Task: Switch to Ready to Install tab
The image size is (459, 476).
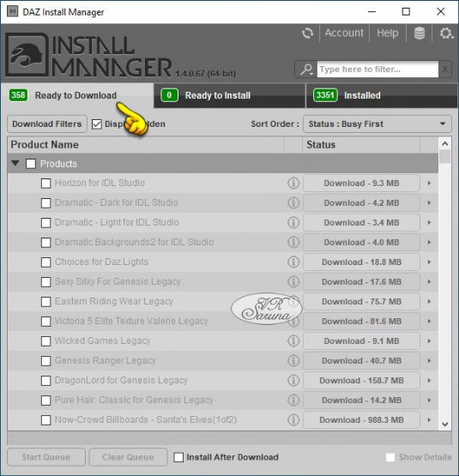Action: click(x=229, y=95)
